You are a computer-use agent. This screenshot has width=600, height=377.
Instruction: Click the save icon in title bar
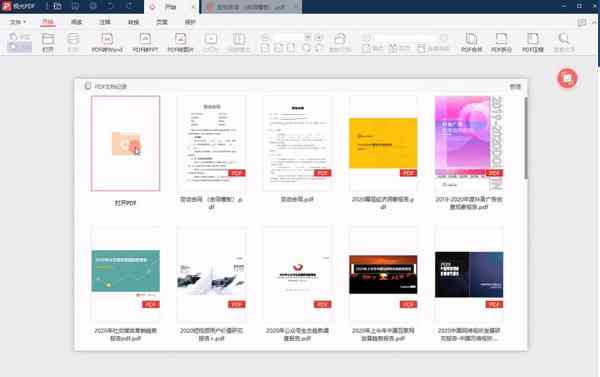pos(75,6)
